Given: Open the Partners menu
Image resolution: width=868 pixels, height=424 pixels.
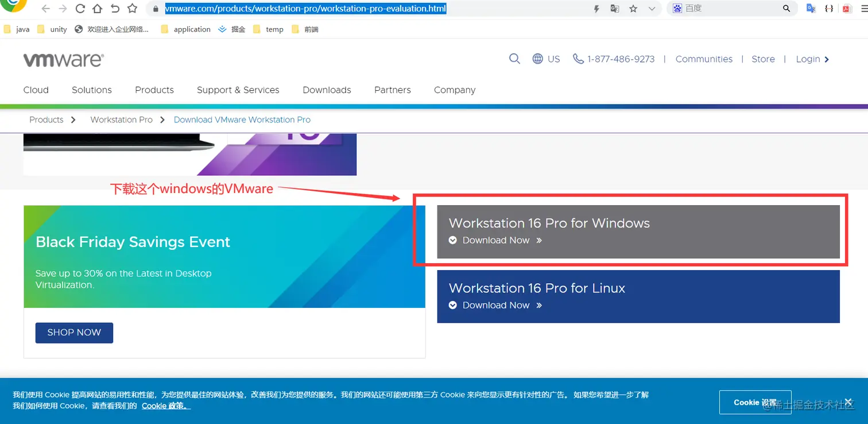Looking at the screenshot, I should (x=393, y=90).
